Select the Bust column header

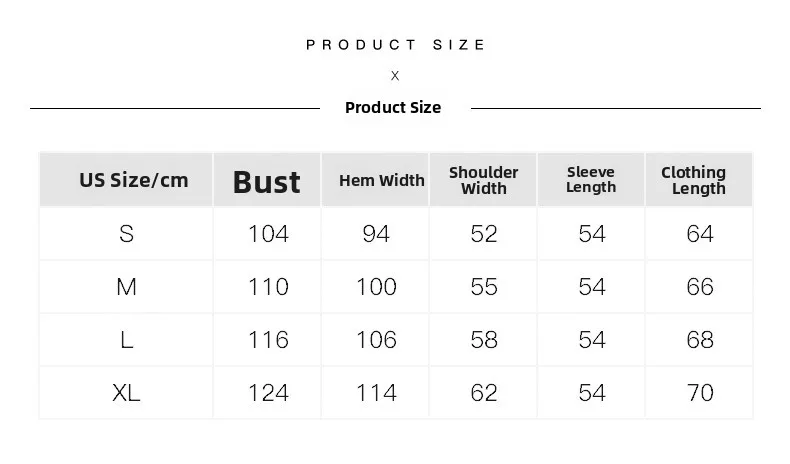coord(266,181)
